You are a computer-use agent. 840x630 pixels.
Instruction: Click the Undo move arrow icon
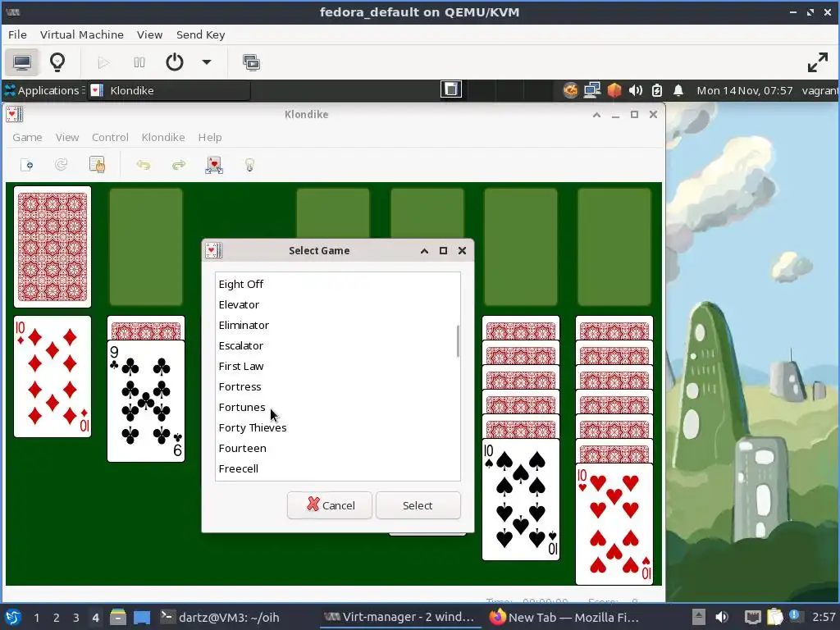[x=143, y=165]
